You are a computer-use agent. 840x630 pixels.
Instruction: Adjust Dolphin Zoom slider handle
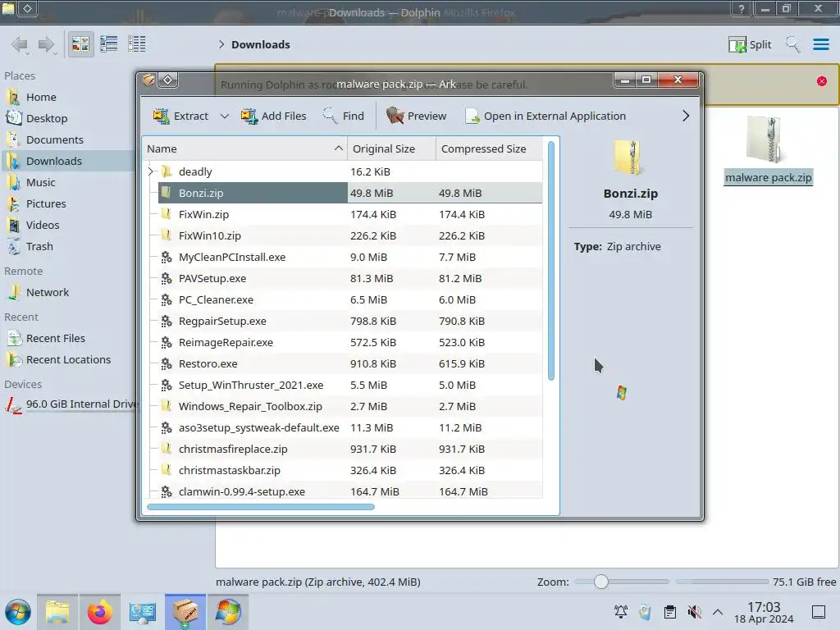tap(600, 582)
